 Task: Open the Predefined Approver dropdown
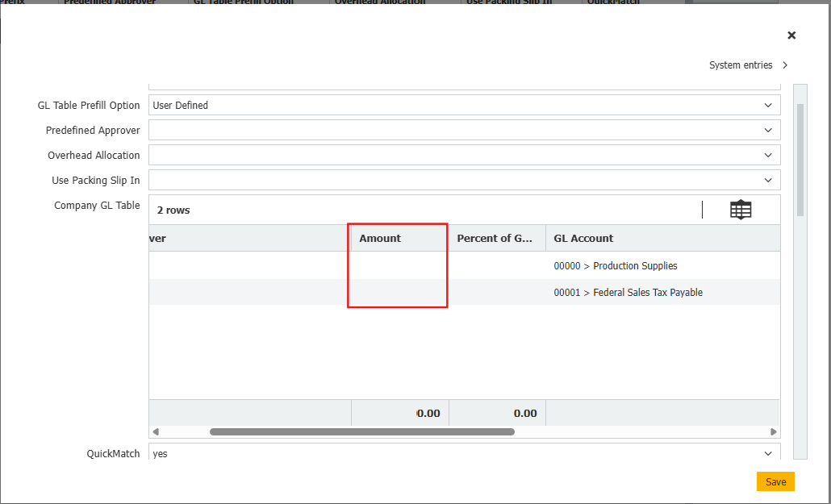[464, 131]
